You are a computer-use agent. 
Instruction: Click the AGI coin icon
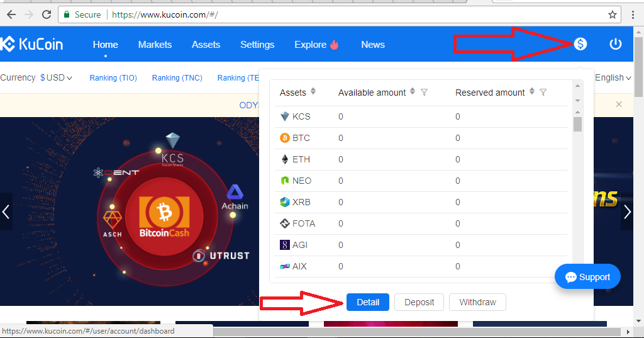pyautogui.click(x=285, y=245)
